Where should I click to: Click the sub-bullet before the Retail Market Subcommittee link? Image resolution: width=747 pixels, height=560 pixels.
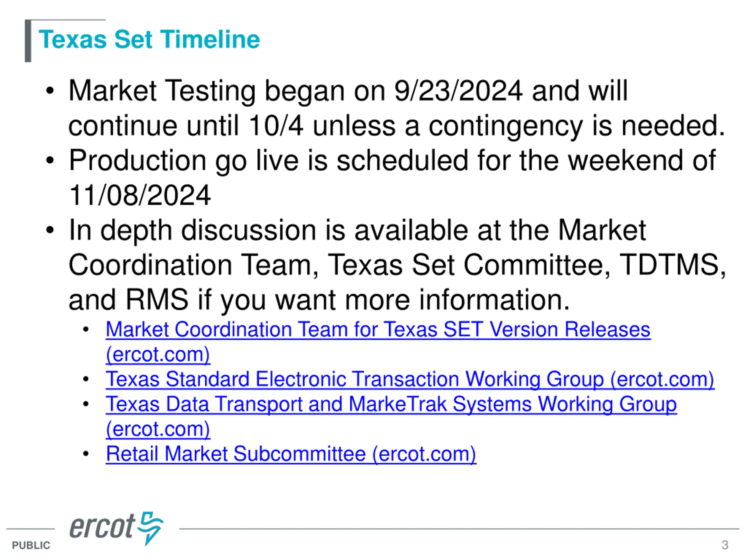click(x=86, y=454)
